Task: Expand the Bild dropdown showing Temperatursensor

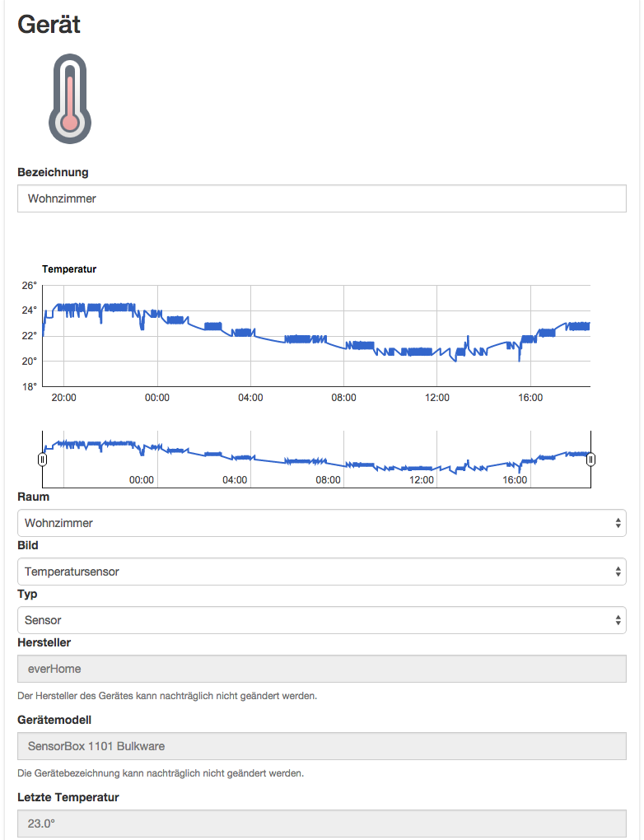Action: pos(321,572)
